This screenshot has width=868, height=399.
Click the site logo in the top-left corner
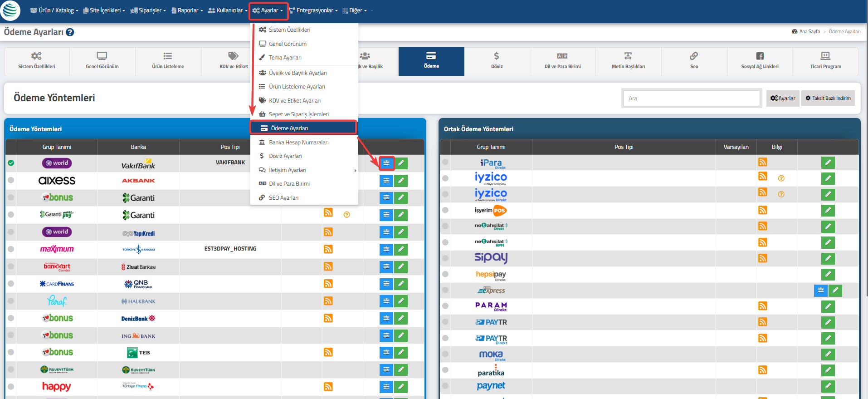point(11,10)
